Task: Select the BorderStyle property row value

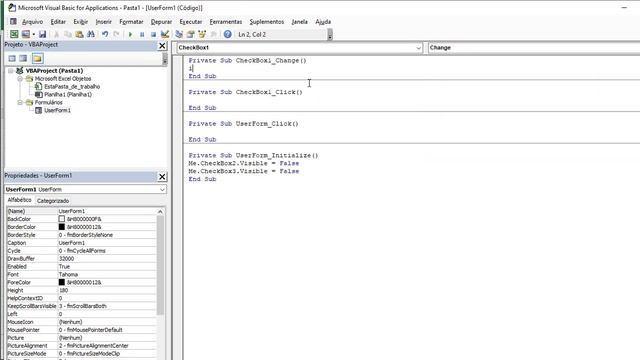Action: [107, 235]
